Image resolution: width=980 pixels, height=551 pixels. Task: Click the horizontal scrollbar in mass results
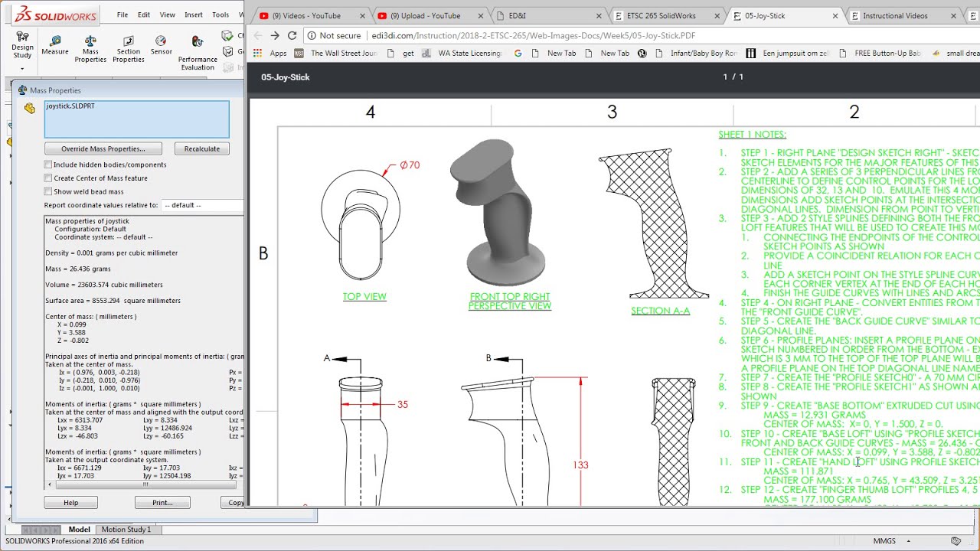pos(145,484)
